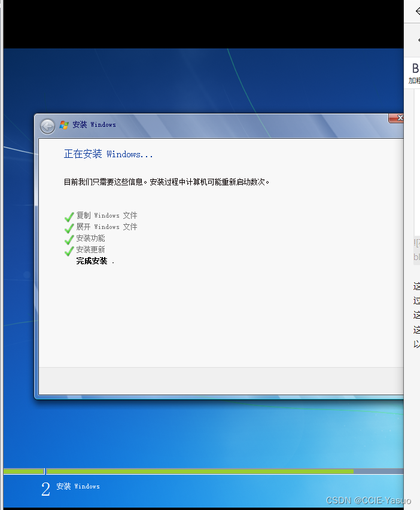Click the green checkmark beside 展开 Windows 文件
The image size is (420, 510).
[69, 228]
